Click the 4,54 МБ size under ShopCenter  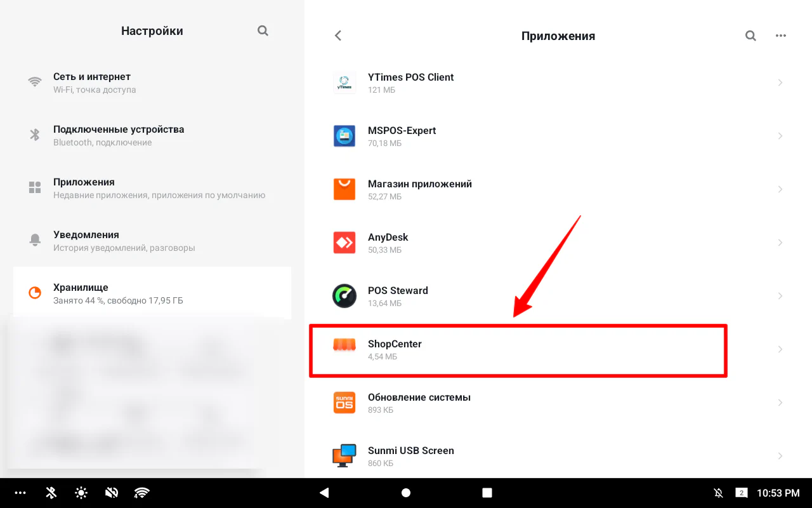click(383, 357)
